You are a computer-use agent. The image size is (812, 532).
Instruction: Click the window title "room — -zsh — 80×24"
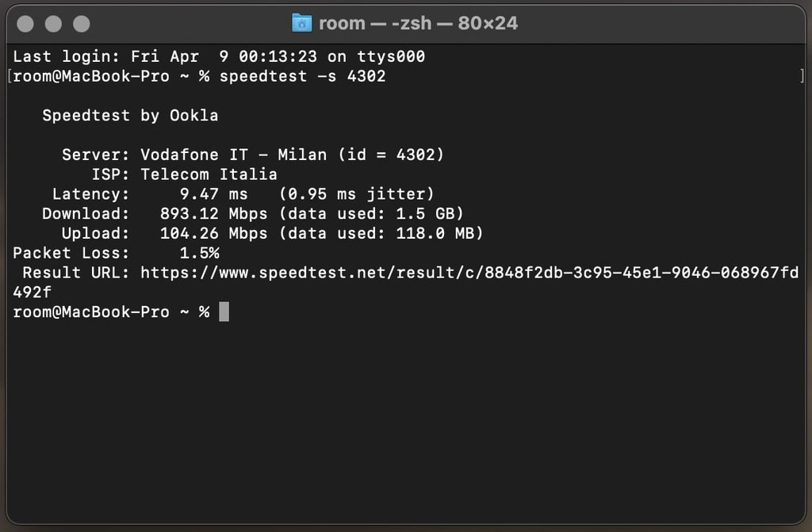pyautogui.click(x=419, y=23)
